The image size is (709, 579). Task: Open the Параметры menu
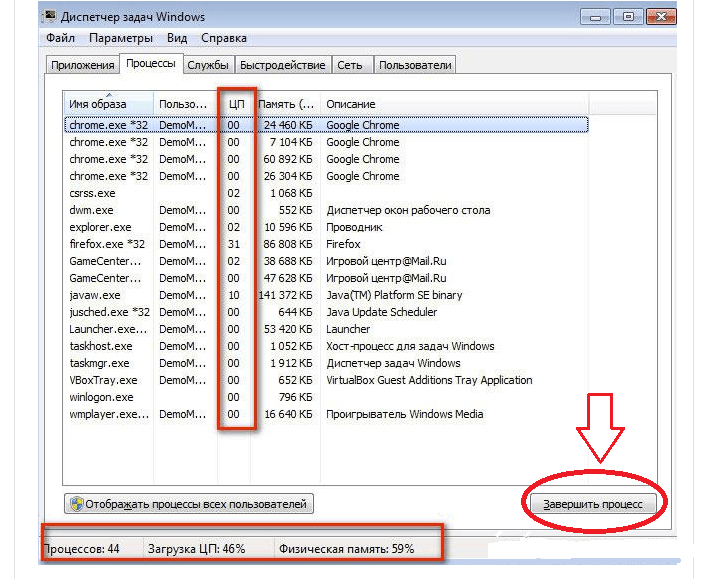point(121,38)
